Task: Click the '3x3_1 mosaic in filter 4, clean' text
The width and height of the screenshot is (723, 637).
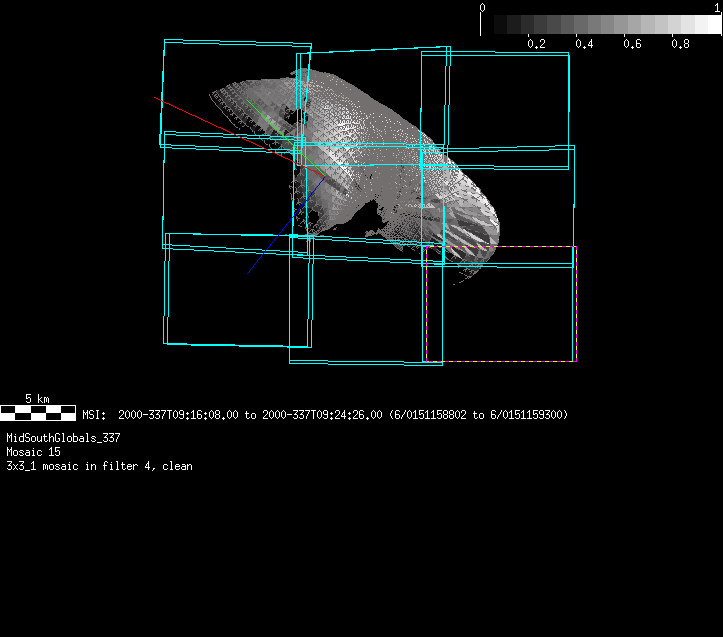Action: (x=99, y=466)
